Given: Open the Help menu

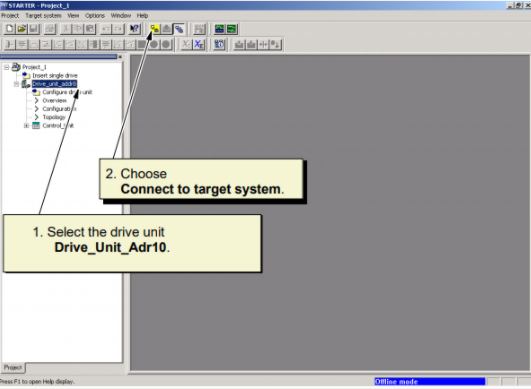Looking at the screenshot, I should tap(142, 16).
